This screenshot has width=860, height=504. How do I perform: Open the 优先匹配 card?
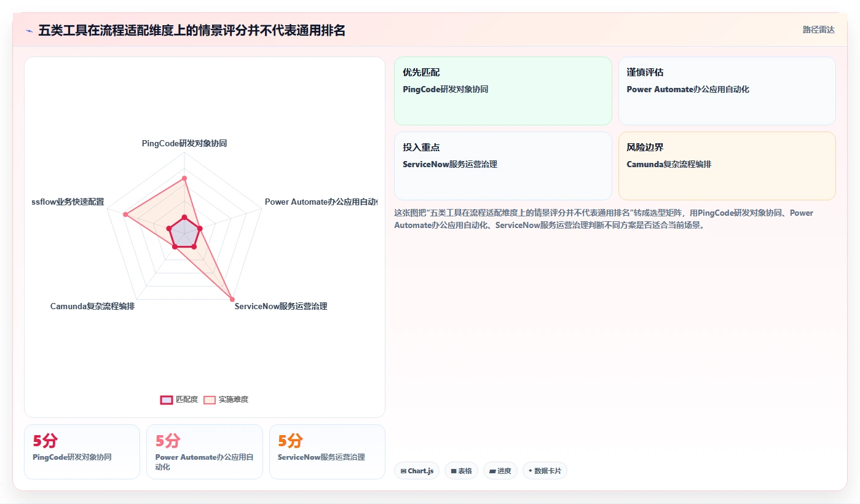pyautogui.click(x=503, y=91)
